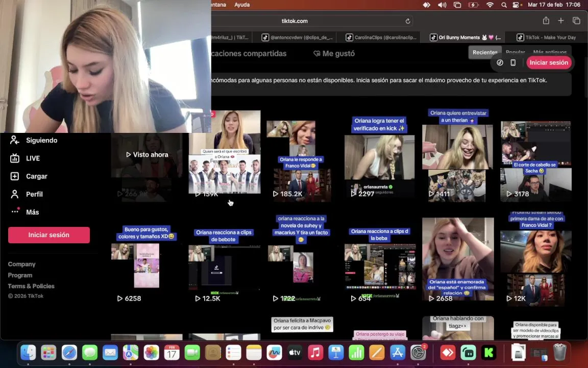Open Messages from the dock
Image resolution: width=588 pixels, height=368 pixels.
click(x=90, y=353)
